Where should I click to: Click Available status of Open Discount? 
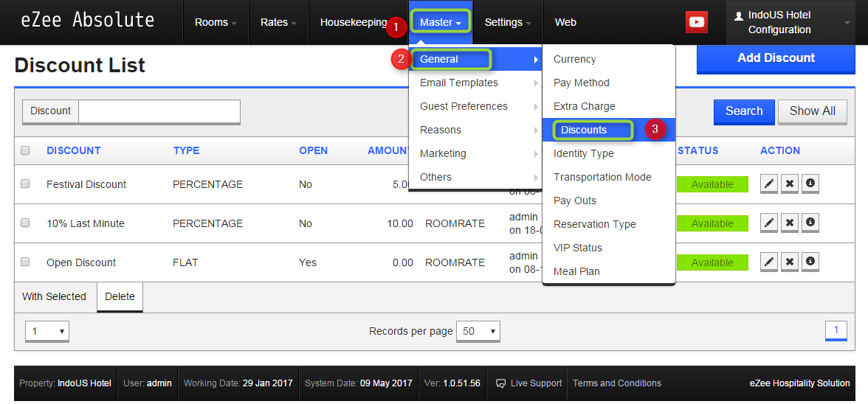click(x=712, y=262)
